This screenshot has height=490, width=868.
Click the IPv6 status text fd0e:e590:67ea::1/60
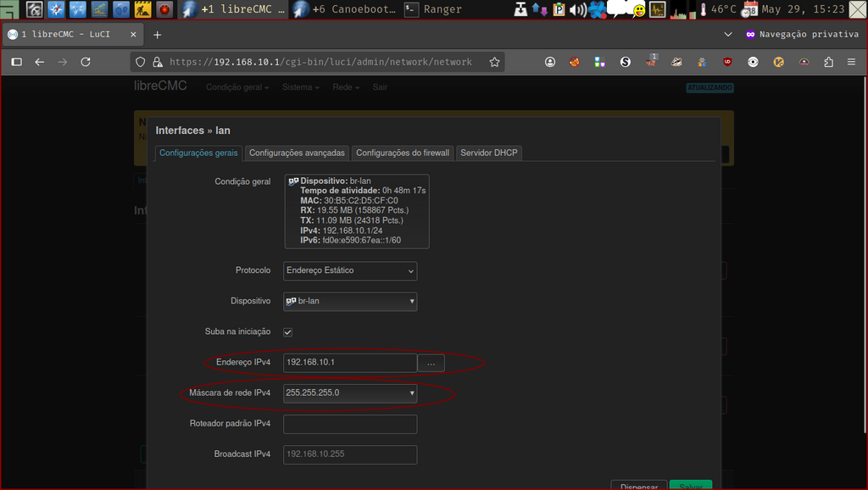tap(361, 240)
